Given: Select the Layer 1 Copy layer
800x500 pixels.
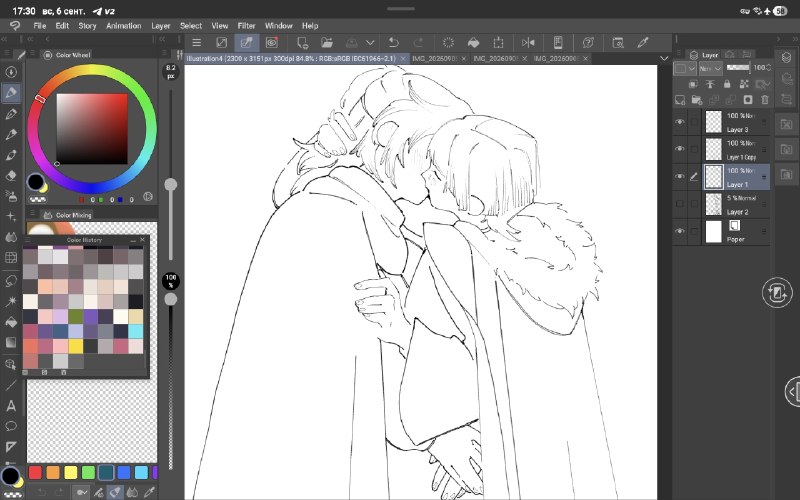Looking at the screenshot, I should pos(737,149).
